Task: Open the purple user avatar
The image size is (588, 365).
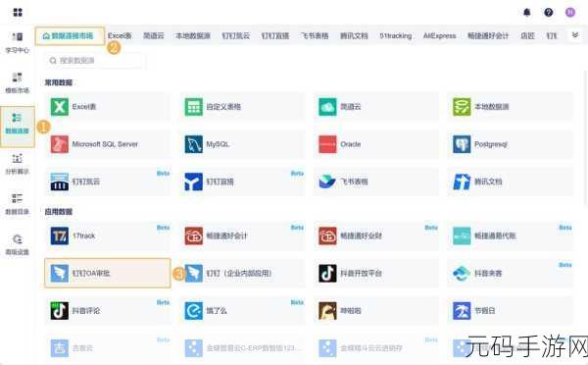Action: (570, 13)
